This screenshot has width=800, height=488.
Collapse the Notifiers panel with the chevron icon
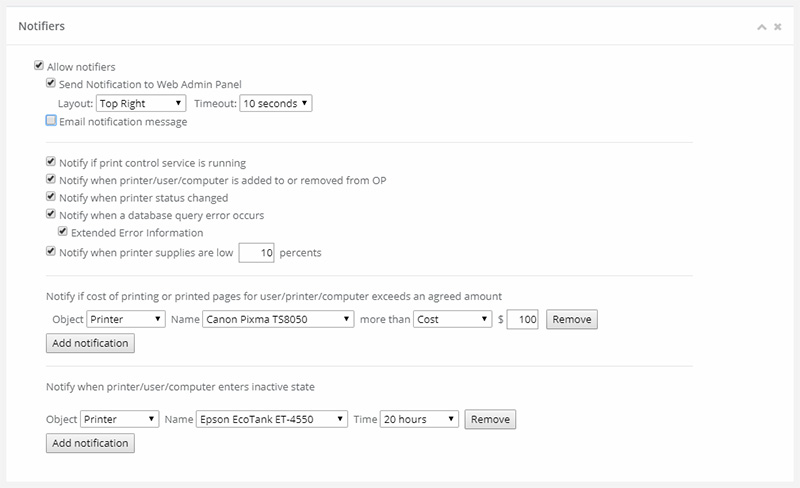pos(762,27)
